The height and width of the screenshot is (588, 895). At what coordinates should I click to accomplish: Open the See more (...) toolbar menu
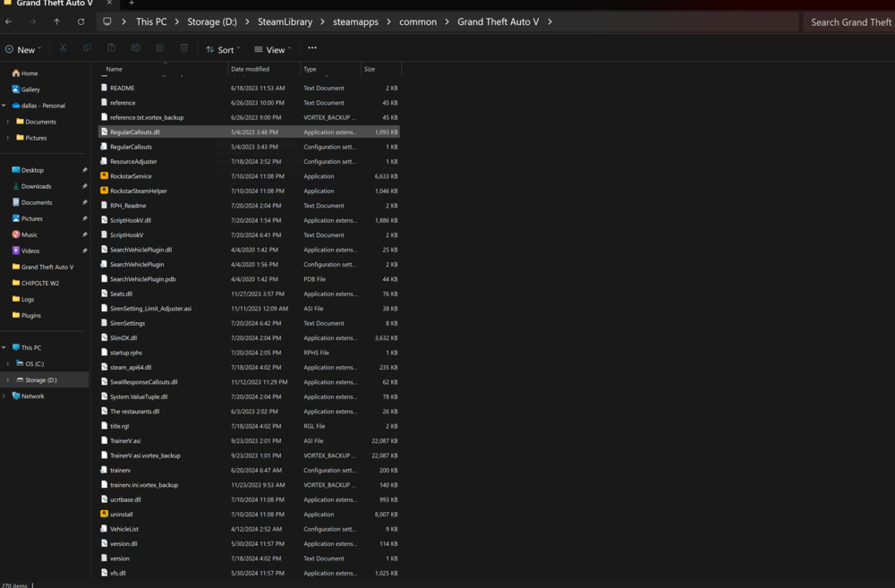(311, 49)
